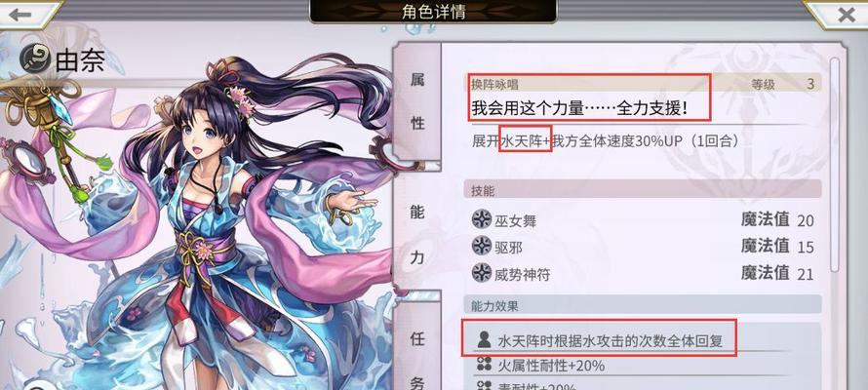This screenshot has width=868, height=390.
Task: Tap the 角色详情 title banner
Action: pos(433,12)
